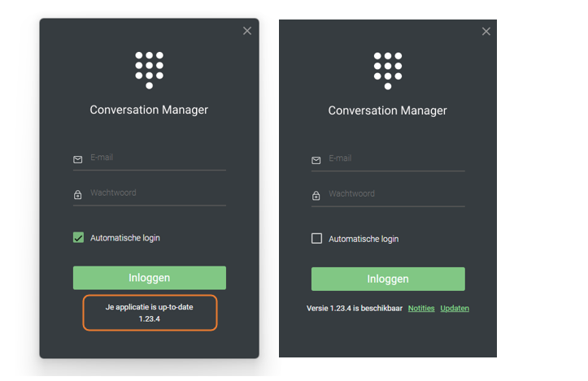Click the padlock icon in left login form

78,195
